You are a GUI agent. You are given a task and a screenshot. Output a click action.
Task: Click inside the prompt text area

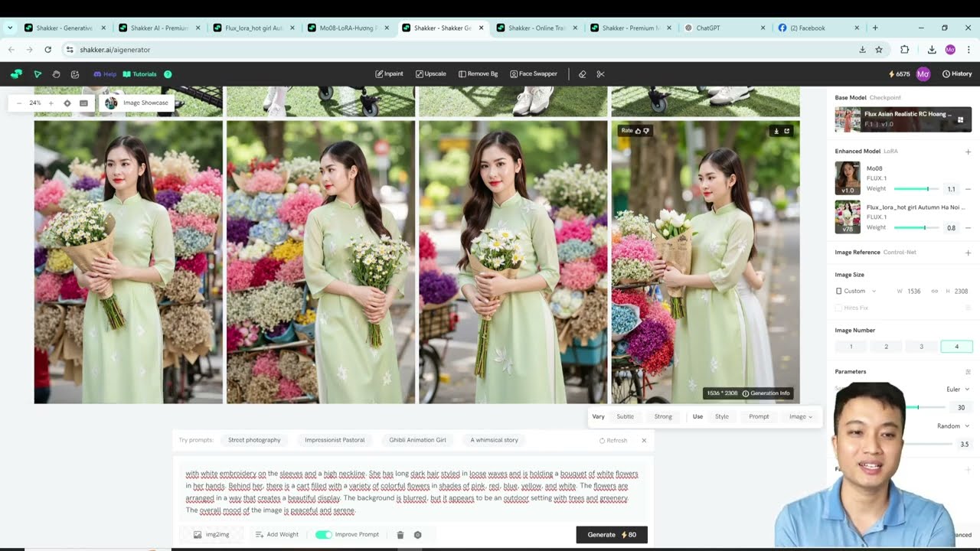(412, 492)
